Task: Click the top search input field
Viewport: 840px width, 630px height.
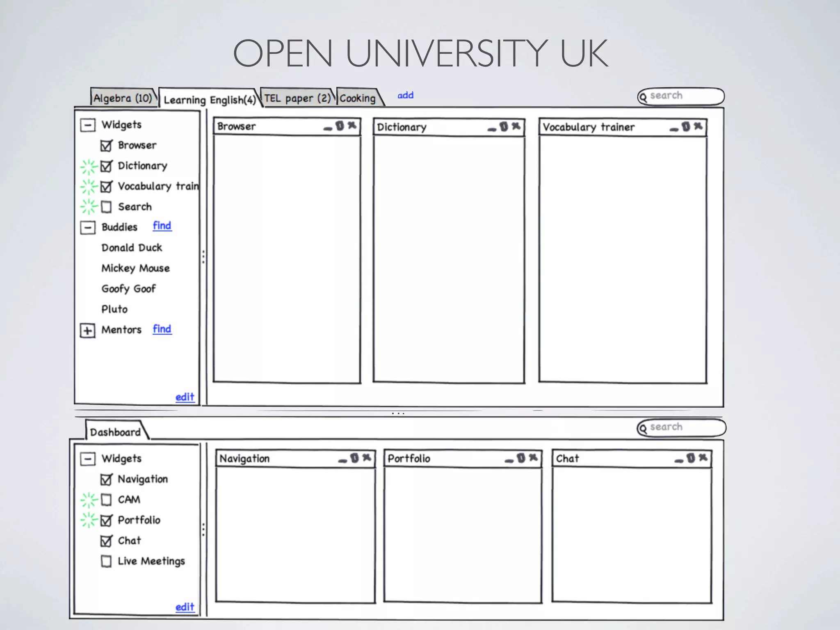Action: (x=681, y=96)
